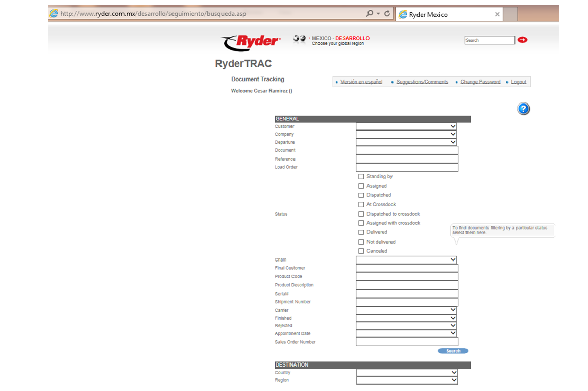Check the Standing by status checkbox
Screen dimensions: 588x391
361,177
